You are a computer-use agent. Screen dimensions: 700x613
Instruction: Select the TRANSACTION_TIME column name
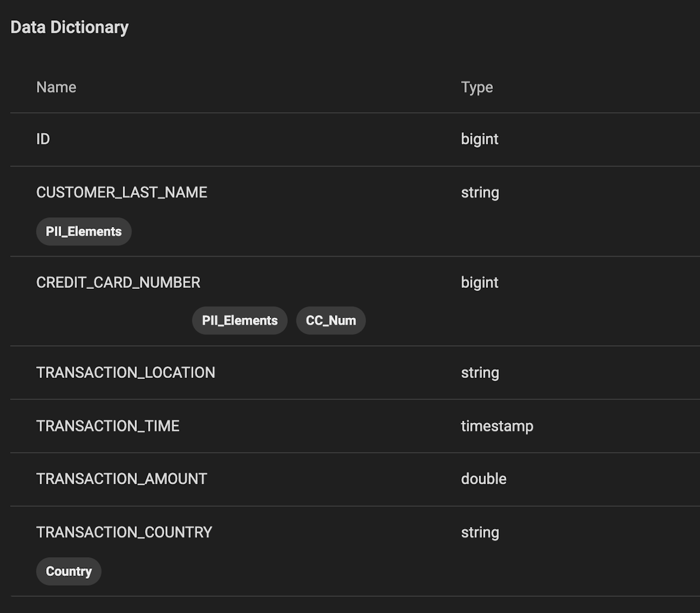coord(108,426)
